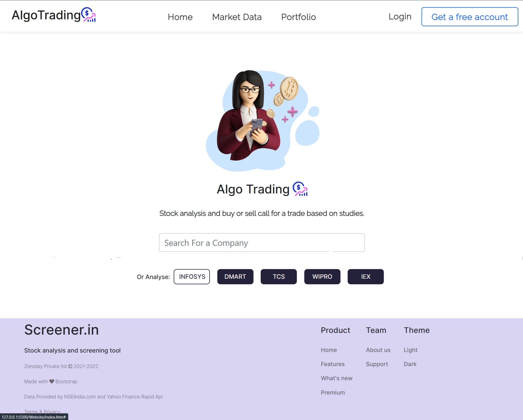Pick the IEX analyse button

click(365, 277)
